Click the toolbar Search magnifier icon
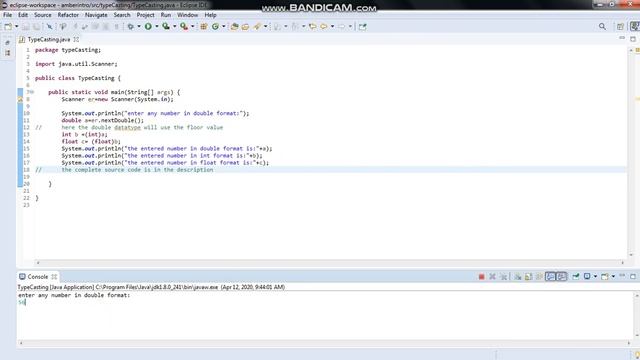 pyautogui.click(x=602, y=27)
